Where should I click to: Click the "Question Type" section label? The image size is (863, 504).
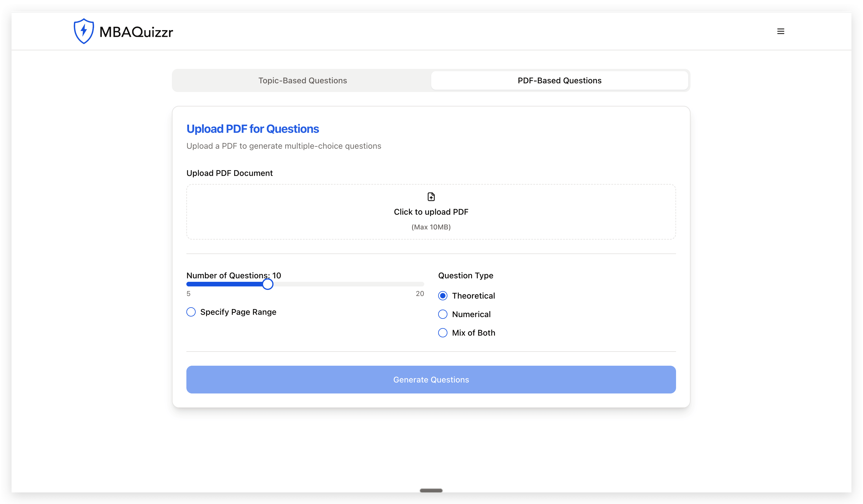click(x=465, y=275)
